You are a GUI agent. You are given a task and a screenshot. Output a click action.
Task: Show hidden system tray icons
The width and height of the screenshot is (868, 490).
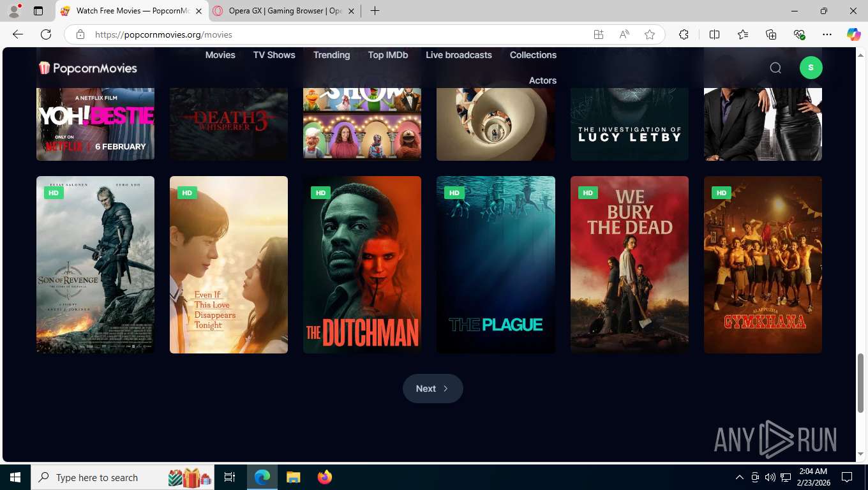click(x=740, y=477)
